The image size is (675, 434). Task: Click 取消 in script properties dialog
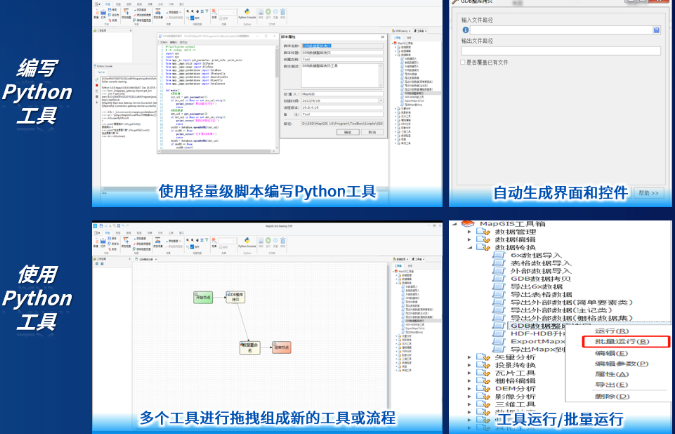coord(372,132)
